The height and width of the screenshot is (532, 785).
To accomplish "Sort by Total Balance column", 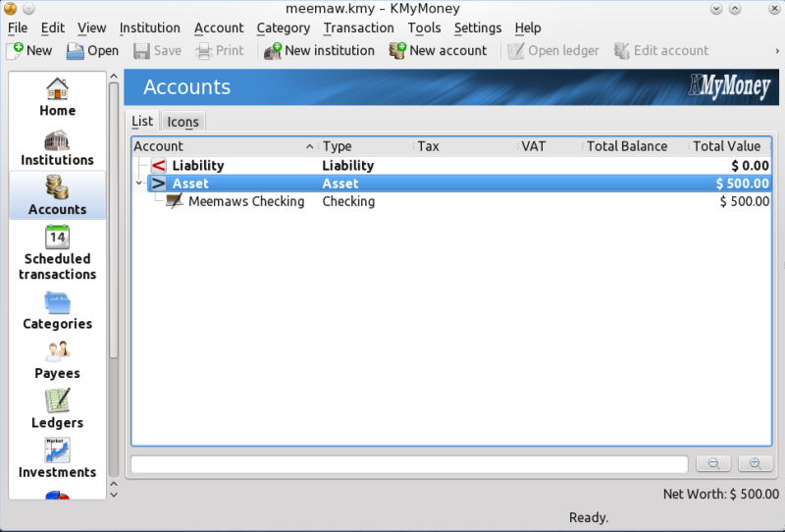I will coord(635,146).
